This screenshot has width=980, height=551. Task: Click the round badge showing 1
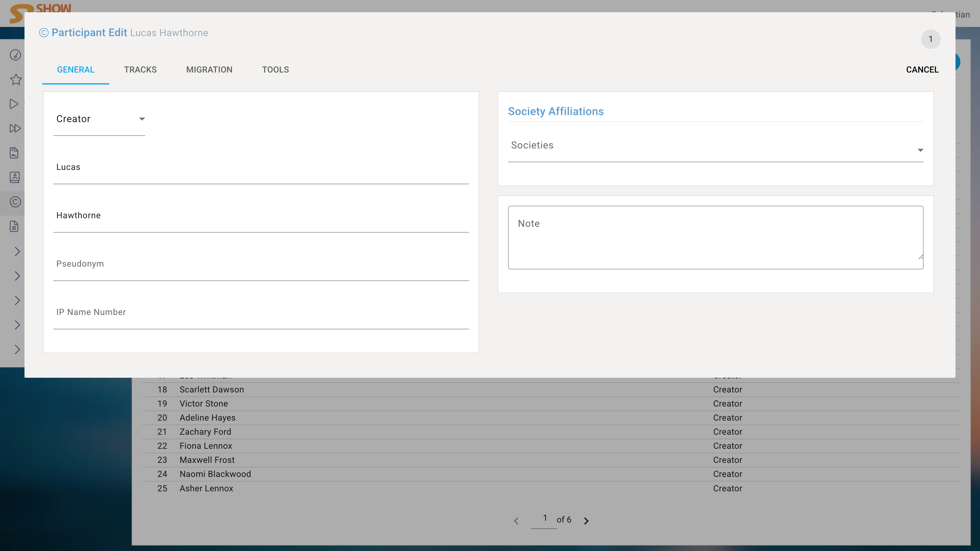click(x=931, y=39)
